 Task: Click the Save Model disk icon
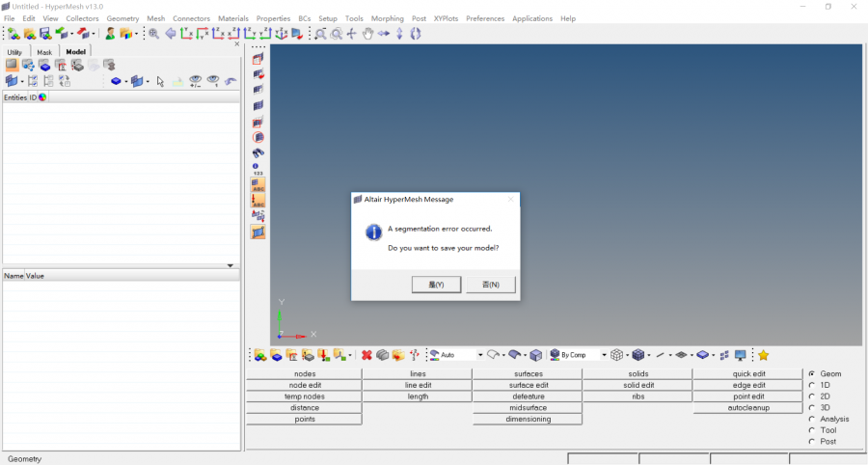tap(45, 34)
